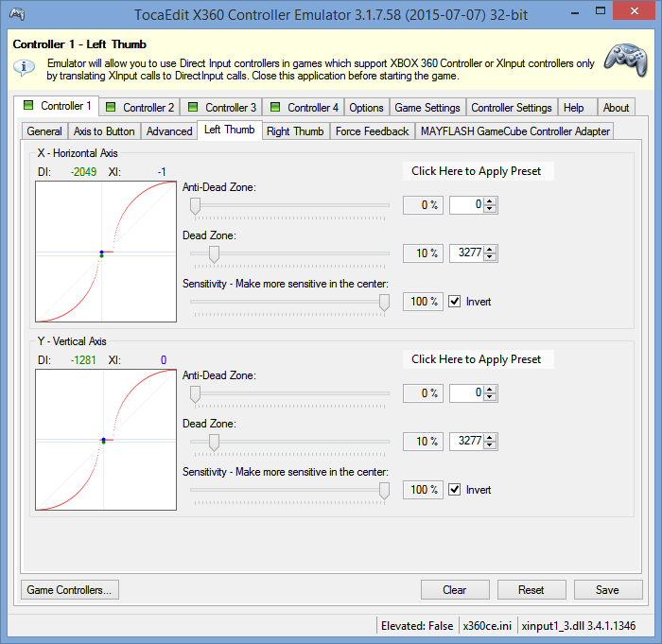Select the Left Thumb sub-tab
Screen dimensions: 662x644
coord(230,130)
